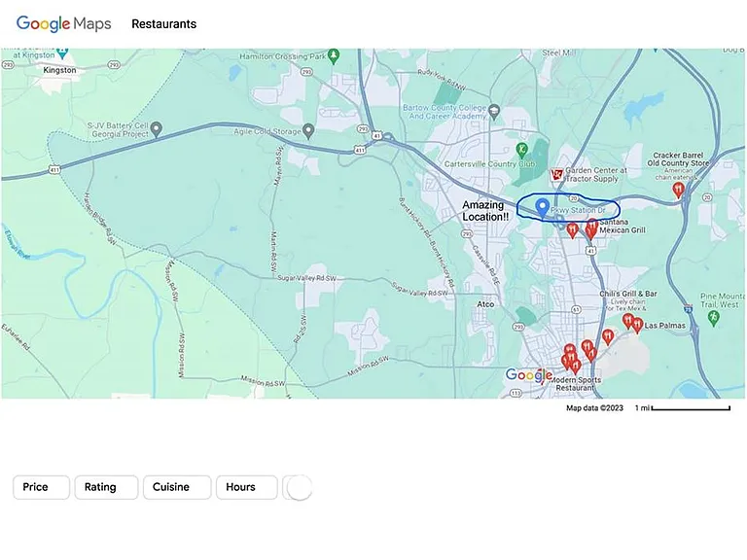
Task: Select the Las Palmas restaurant pin
Action: click(637, 326)
